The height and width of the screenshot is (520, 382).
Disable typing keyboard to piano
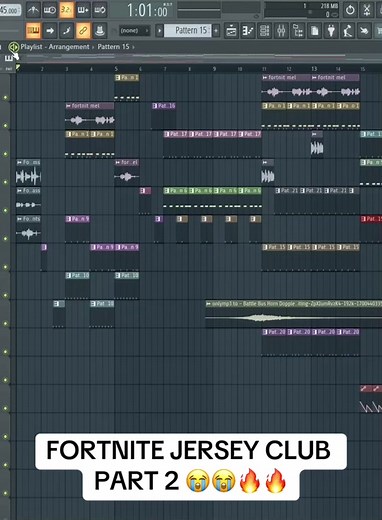(x=33, y=31)
